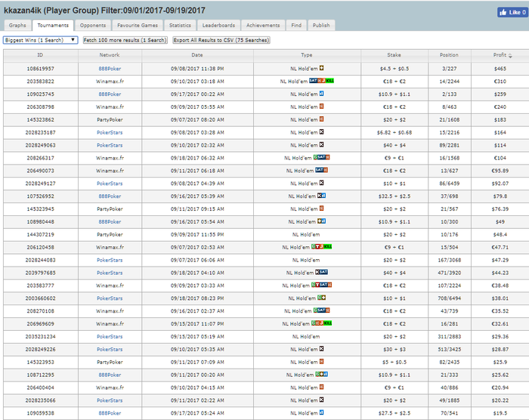This screenshot has width=529, height=420.
Task: Click type icon in row 108619957
Action: [x=321, y=68]
